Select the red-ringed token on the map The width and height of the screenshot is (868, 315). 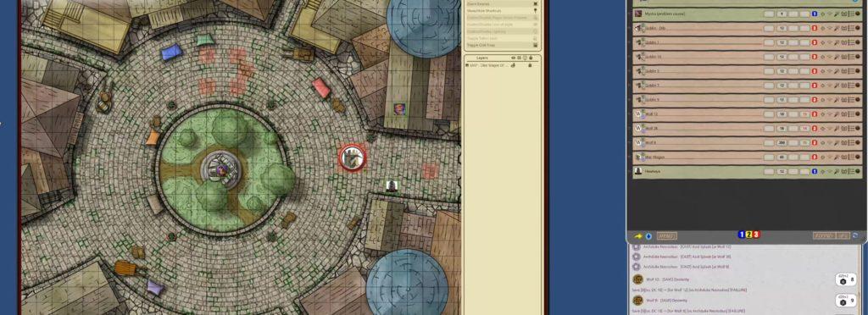coord(352,158)
